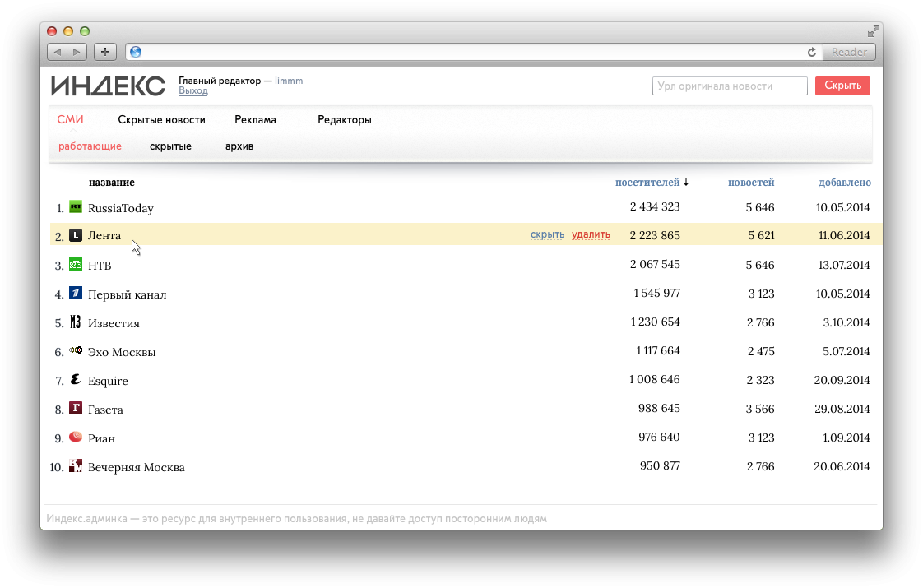Image resolution: width=923 pixels, height=588 pixels.
Task: Open the архив sub-tab
Action: coord(239,146)
